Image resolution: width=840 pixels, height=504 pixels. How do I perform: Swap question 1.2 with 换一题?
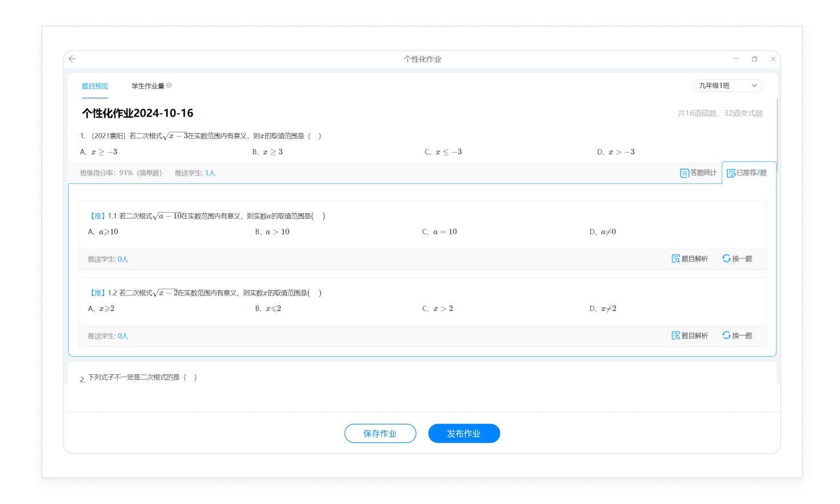coord(737,335)
